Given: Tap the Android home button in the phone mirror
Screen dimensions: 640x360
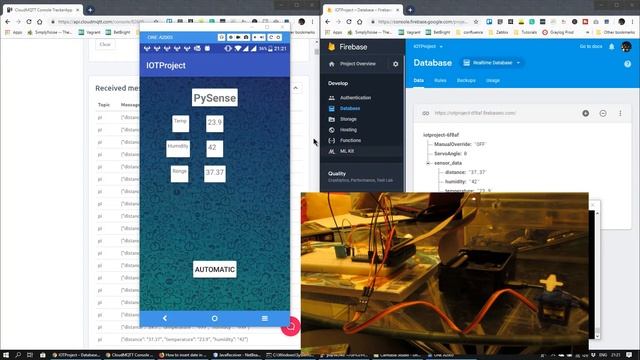Looking at the screenshot, I should tap(215, 318).
